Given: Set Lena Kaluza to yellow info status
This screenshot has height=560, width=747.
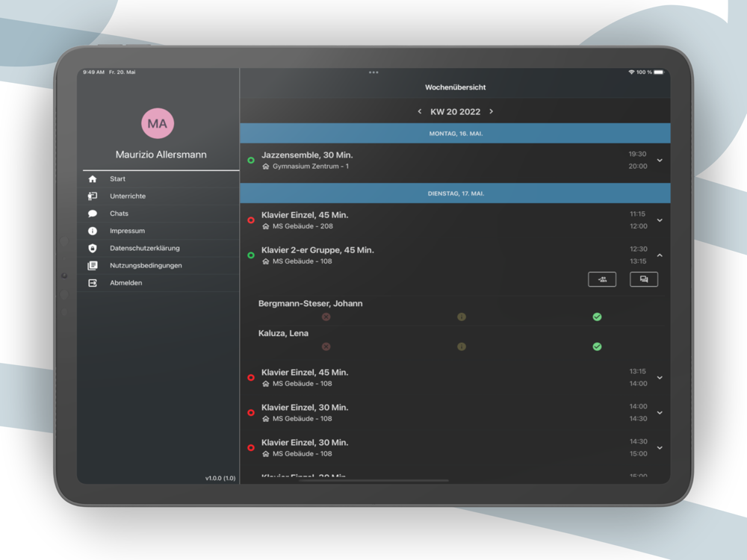Looking at the screenshot, I should tap(461, 346).
